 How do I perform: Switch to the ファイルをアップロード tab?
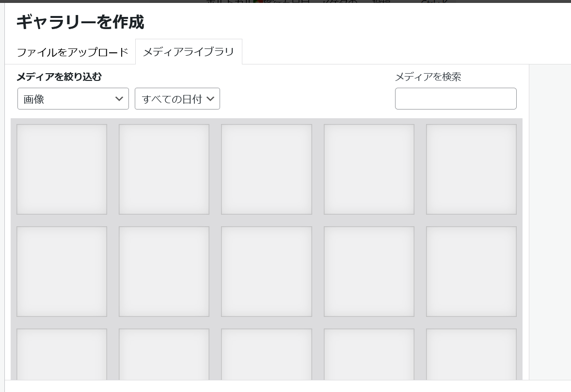(72, 52)
